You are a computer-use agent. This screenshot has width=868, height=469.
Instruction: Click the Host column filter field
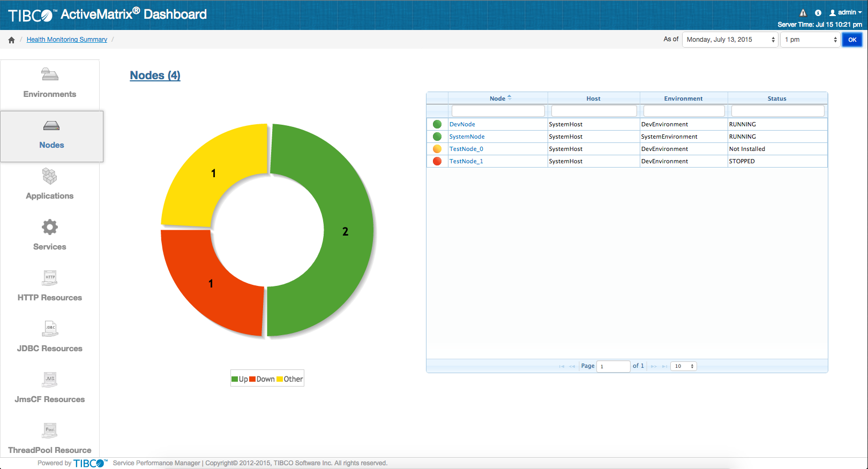594,111
